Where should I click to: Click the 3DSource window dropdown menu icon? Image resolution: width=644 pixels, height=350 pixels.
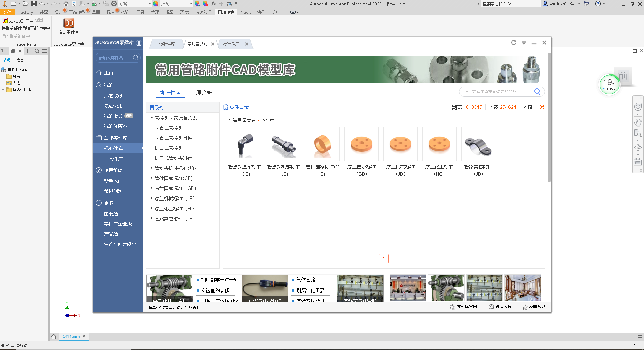tap(524, 43)
